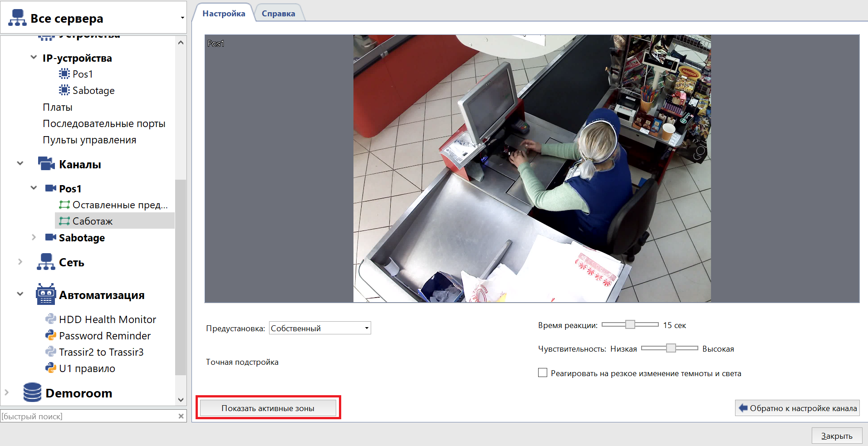Expand the Сеть section
This screenshot has height=446, width=868.
click(20, 261)
